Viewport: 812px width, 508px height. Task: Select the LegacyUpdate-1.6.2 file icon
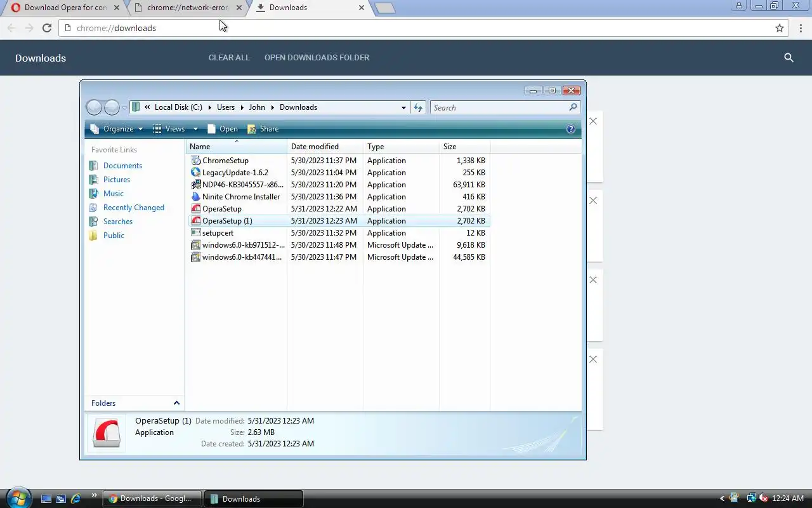[x=196, y=173]
